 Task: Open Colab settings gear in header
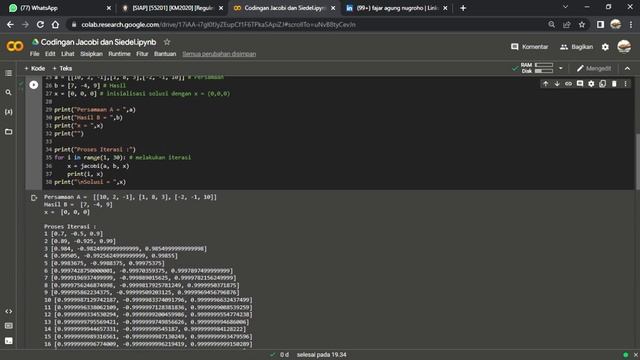605,47
